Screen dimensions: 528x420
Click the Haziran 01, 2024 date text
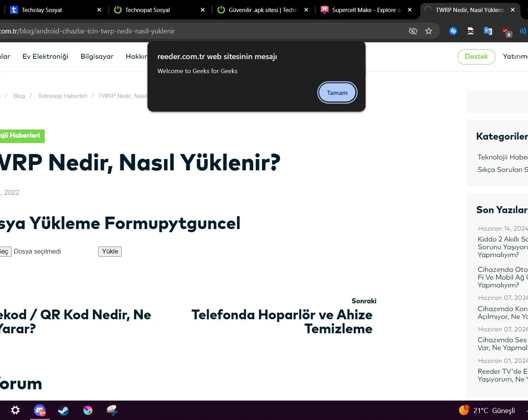click(503, 361)
